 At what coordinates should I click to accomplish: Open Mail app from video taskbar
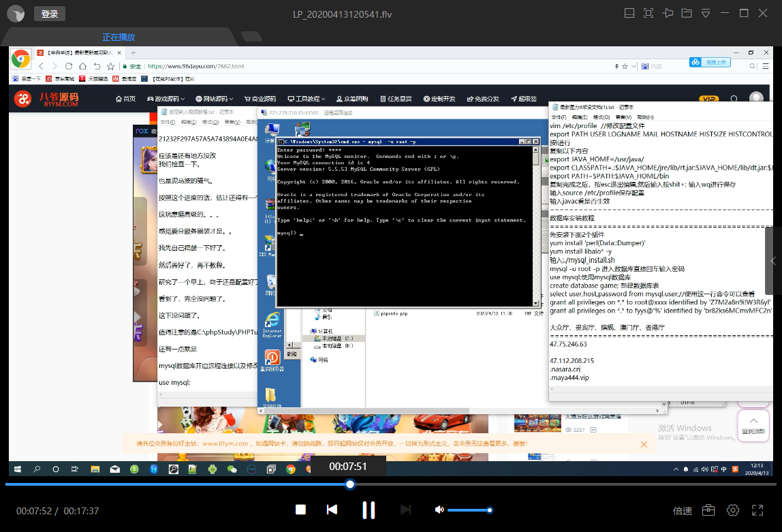point(114,469)
